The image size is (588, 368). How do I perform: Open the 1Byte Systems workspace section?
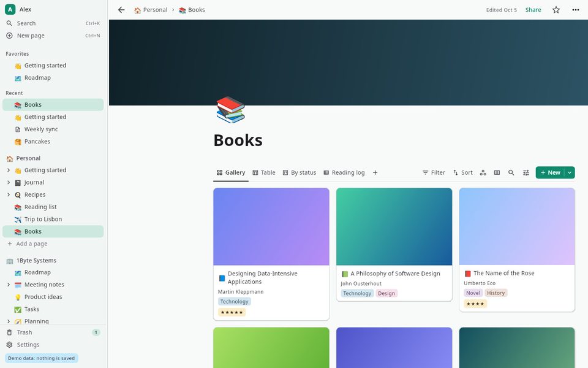53,261
